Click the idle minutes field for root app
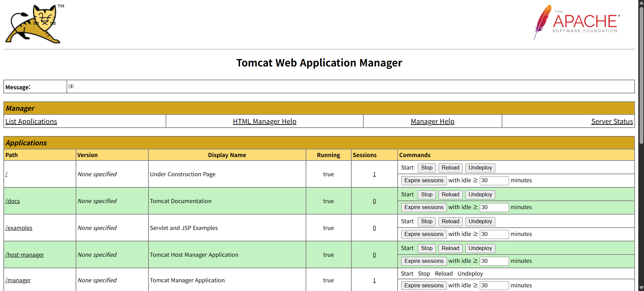 [x=494, y=181]
